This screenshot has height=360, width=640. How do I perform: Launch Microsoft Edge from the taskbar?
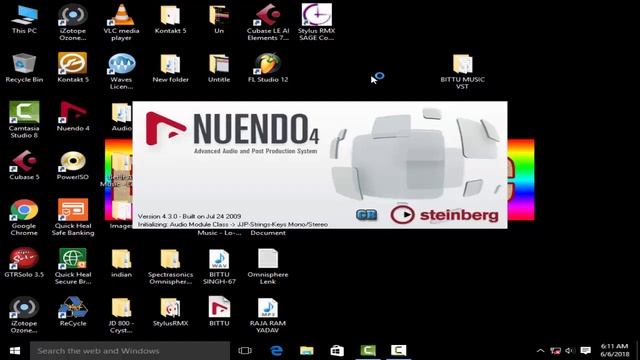[276, 351]
